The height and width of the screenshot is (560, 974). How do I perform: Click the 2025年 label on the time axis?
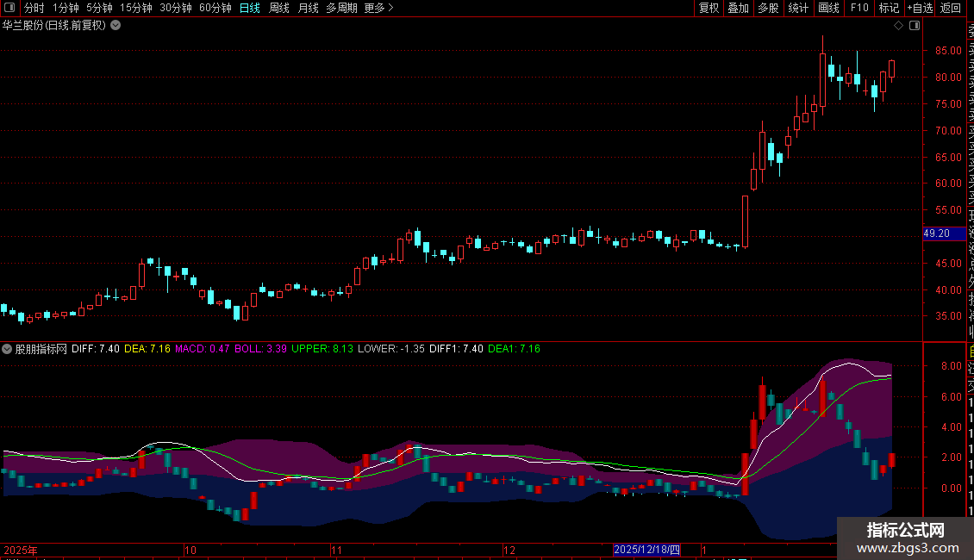[x=21, y=550]
